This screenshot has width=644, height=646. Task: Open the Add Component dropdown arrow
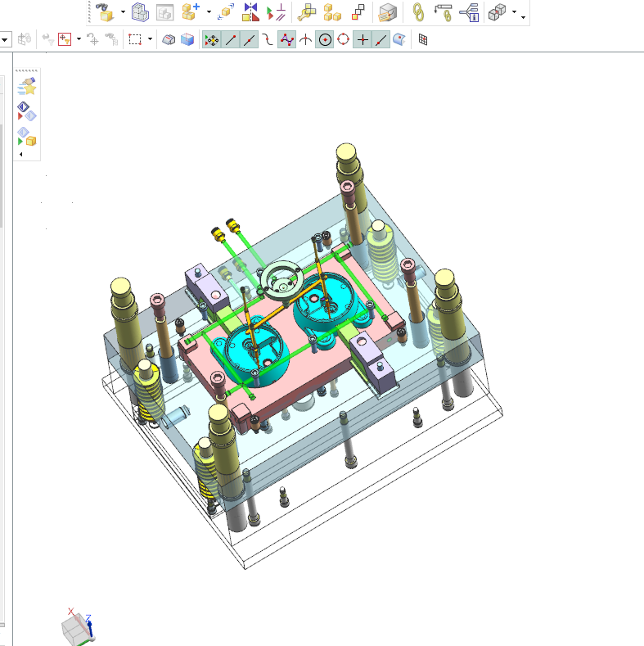click(209, 12)
